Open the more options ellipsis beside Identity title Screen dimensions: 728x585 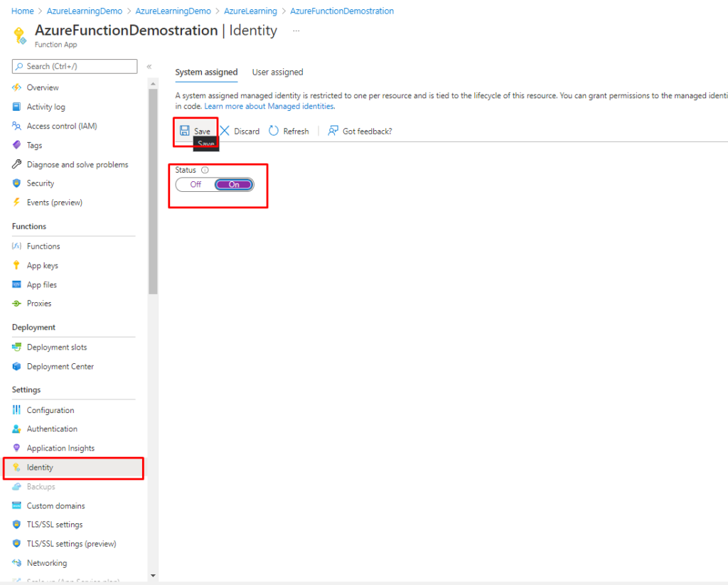pyautogui.click(x=296, y=31)
